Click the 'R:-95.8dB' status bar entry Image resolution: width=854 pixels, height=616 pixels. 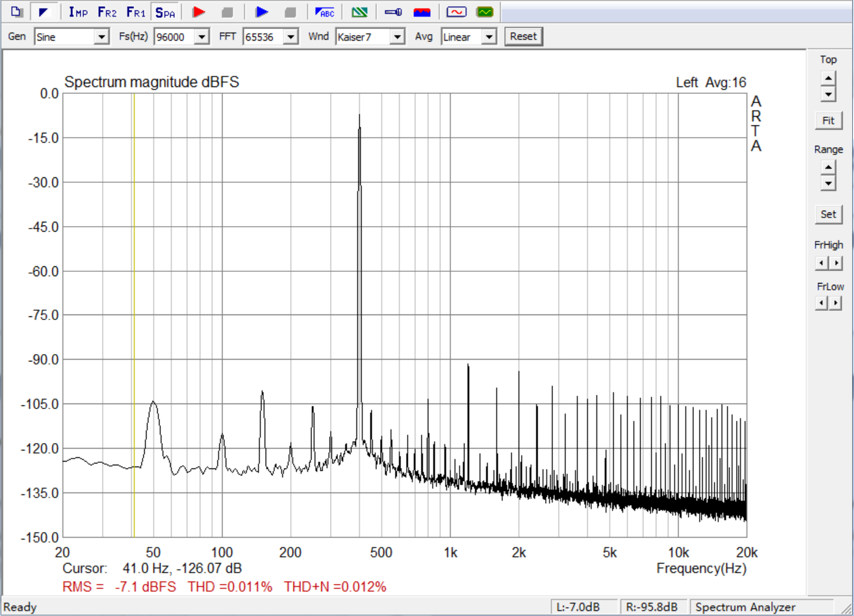(x=653, y=607)
